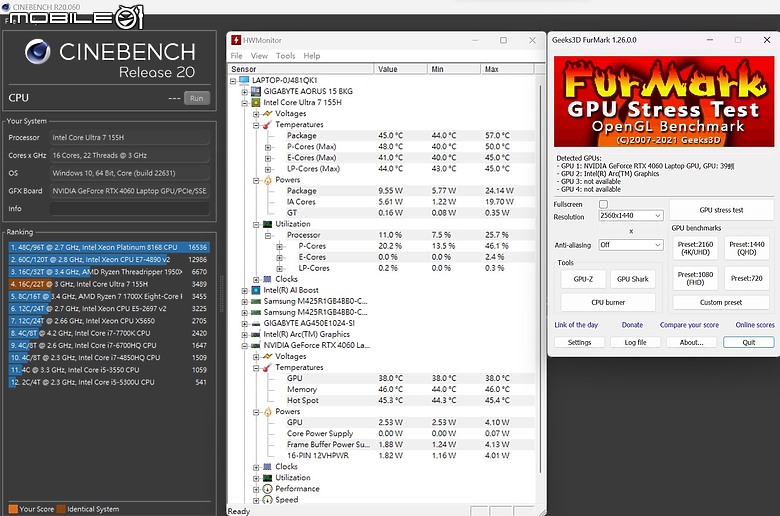The image size is (780, 516).
Task: Click the Quit button in FurMark
Action: point(749,342)
